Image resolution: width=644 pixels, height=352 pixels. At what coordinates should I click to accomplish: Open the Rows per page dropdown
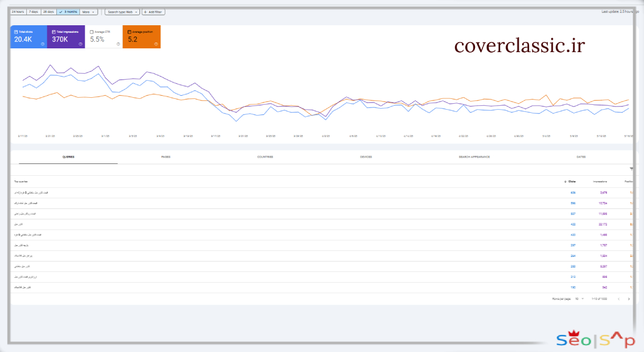point(580,298)
